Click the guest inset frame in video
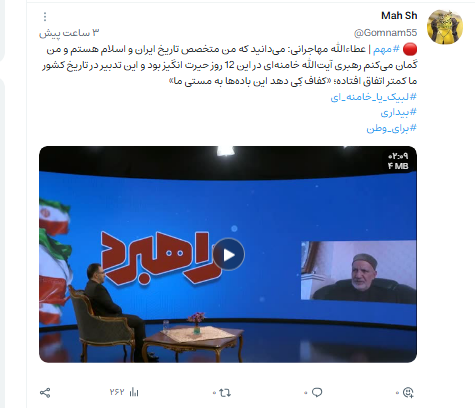This screenshot has width=475, height=408. coord(358,270)
